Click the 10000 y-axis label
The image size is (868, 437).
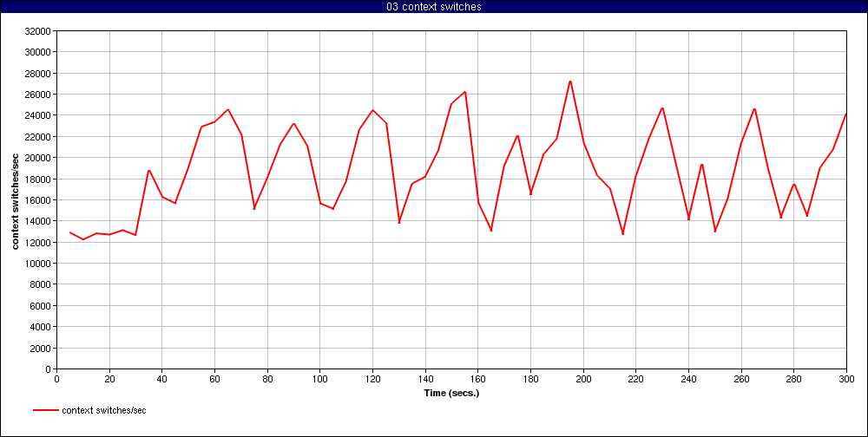[x=39, y=264]
